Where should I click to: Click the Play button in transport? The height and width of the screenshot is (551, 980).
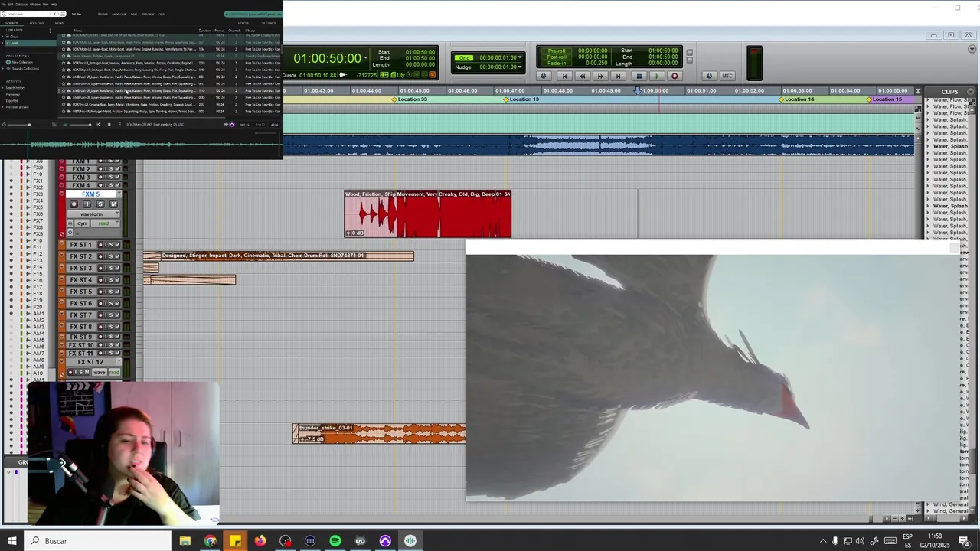point(657,76)
